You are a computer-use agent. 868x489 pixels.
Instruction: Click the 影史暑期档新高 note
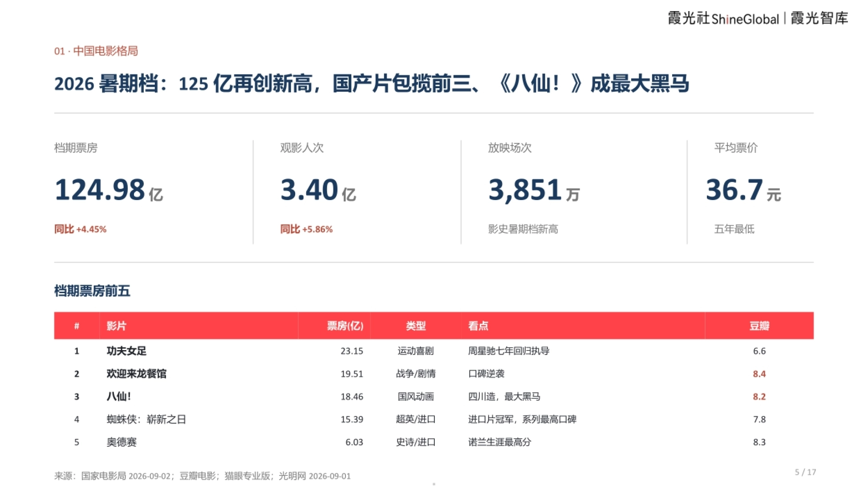(x=523, y=229)
